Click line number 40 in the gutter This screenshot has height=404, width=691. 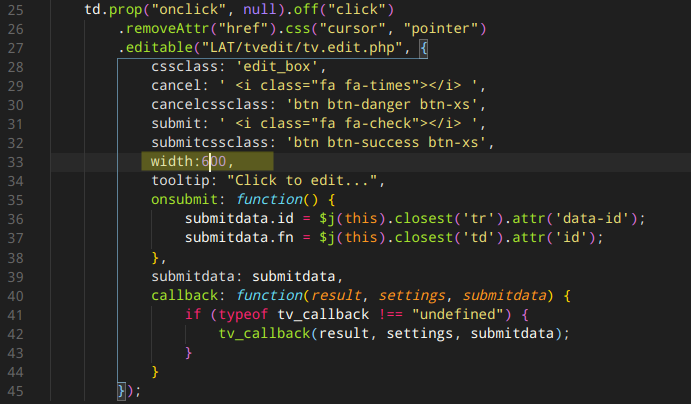click(x=15, y=296)
